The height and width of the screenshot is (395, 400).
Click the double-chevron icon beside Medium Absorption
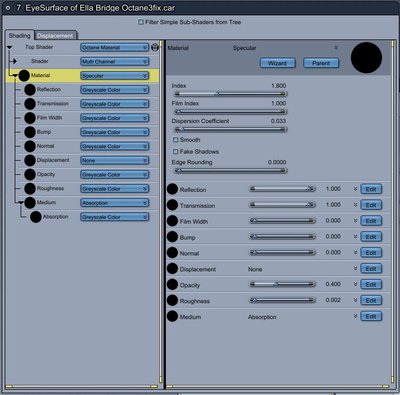(355, 316)
